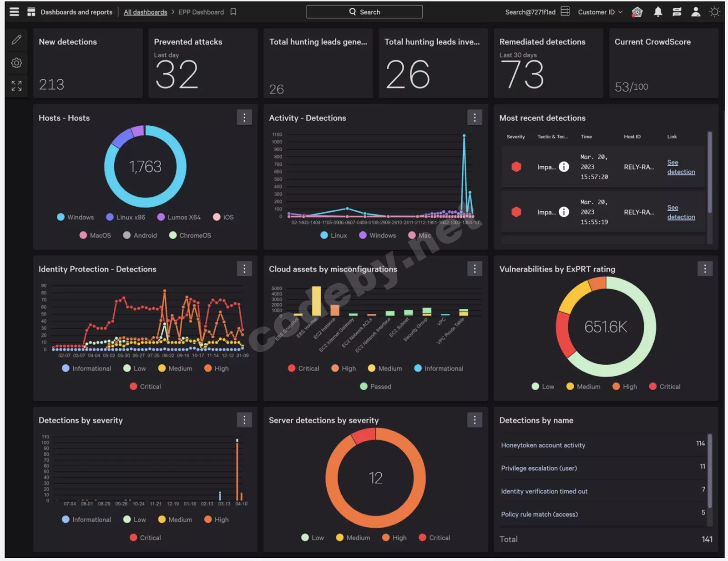Click the Time column header in Most recent detections
The image size is (728, 561).
(586, 137)
